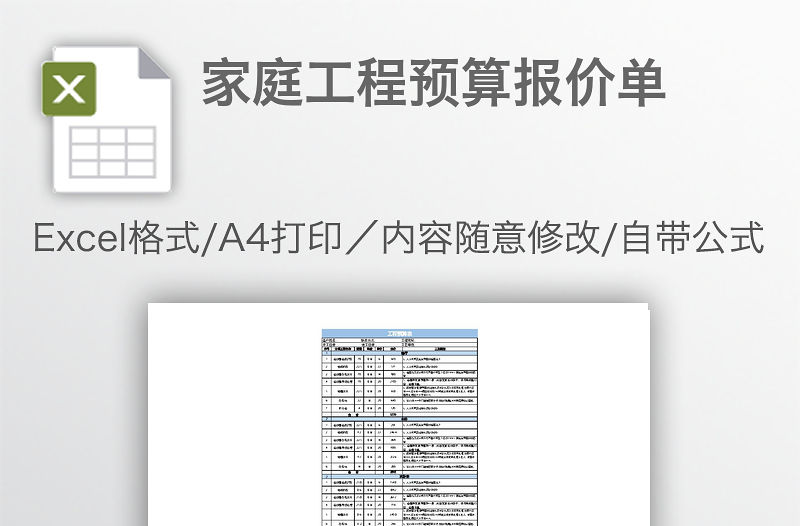This screenshot has width=800, height=526.
Task: Click the subtitle Excel格式/A4打印／内容随意修改/自带公式
Action: pyautogui.click(x=399, y=238)
